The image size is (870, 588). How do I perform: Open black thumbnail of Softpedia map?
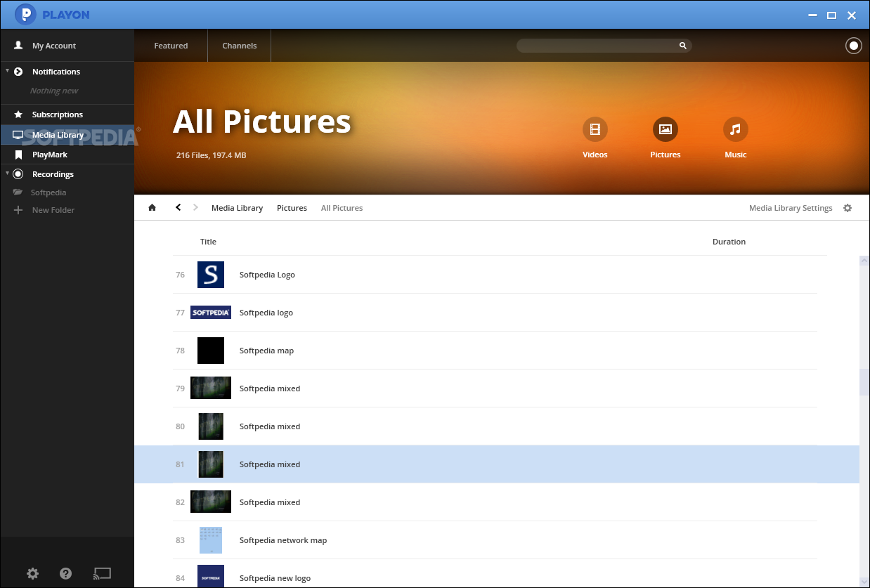tap(211, 351)
